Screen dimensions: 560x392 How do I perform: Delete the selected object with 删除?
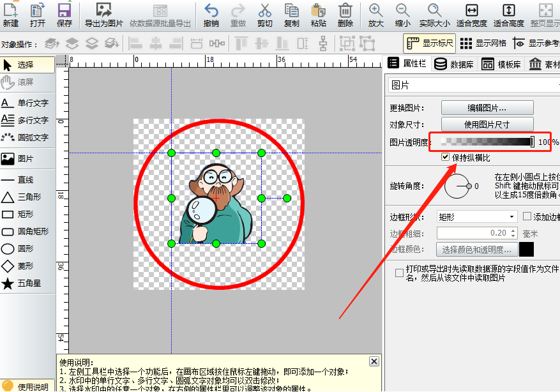point(345,15)
